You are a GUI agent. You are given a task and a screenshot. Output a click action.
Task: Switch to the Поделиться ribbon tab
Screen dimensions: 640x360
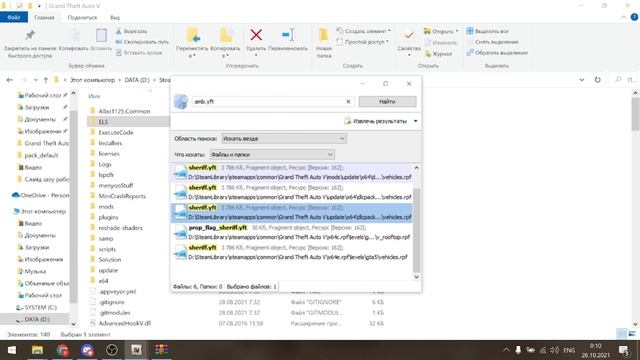pos(82,18)
